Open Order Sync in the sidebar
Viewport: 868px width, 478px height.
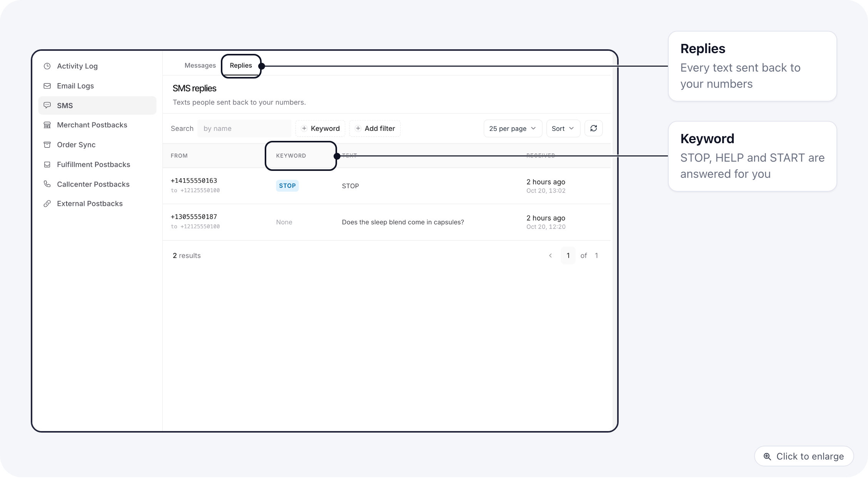point(97,145)
